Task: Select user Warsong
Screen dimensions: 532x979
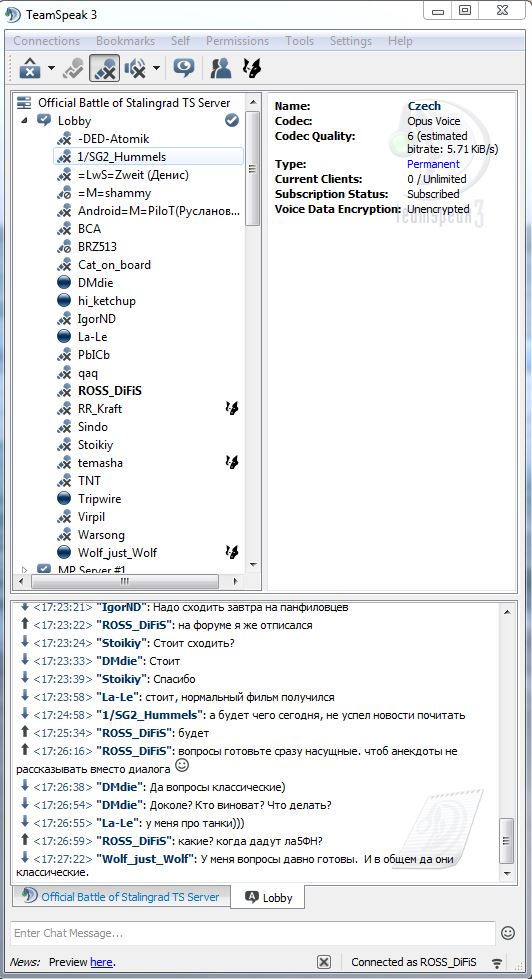Action: (101, 534)
